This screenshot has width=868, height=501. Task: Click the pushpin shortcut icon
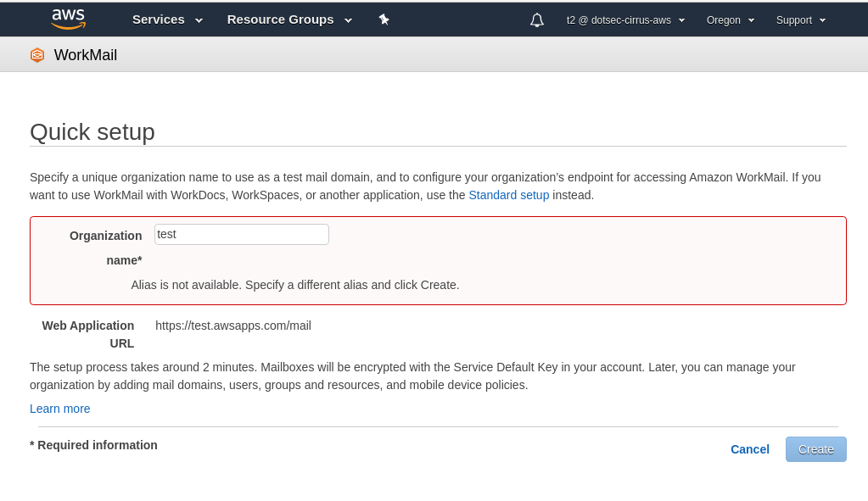(384, 19)
